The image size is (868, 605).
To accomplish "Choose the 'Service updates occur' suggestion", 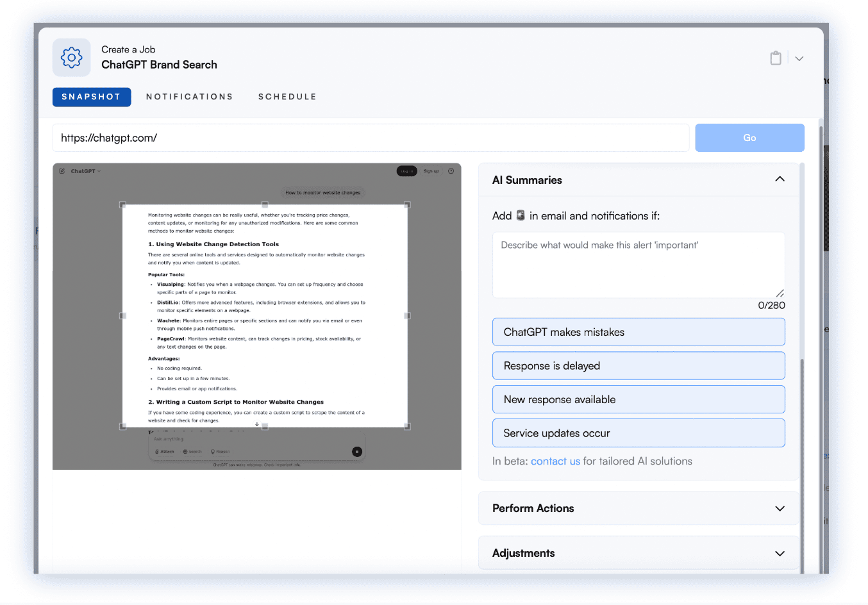I will [x=638, y=433].
